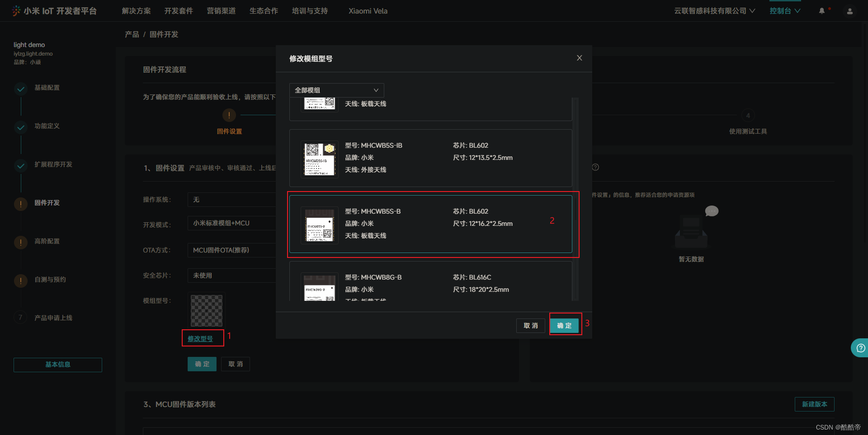Click the MHCWB5S-IB module image
The width and height of the screenshot is (868, 435).
coord(320,159)
